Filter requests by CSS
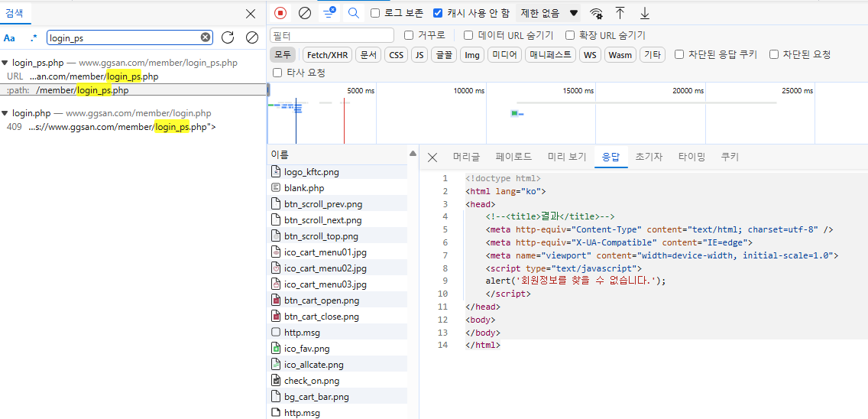This screenshot has width=868, height=419. pyautogui.click(x=396, y=54)
